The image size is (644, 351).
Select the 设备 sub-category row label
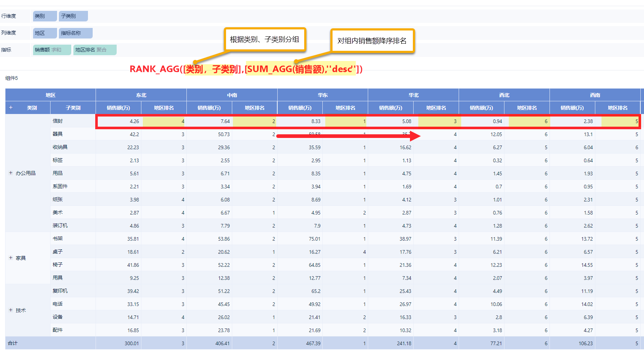click(58, 317)
